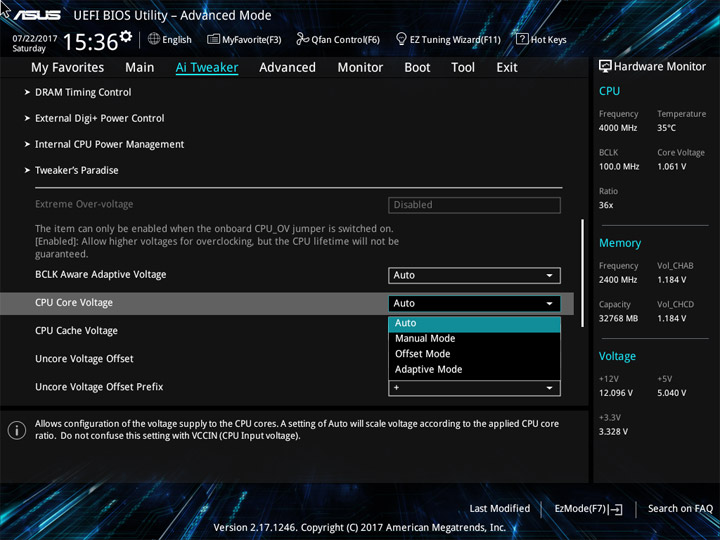Click the +5V reading 5.040 V
Screen dimensions: 720x540
[671, 393]
